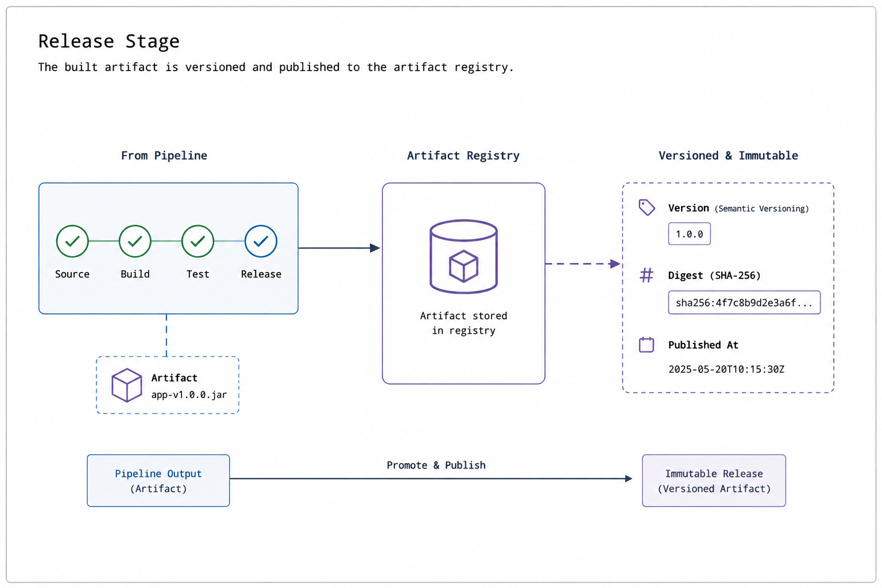882x588 pixels.
Task: Click the Release Stage title
Action: [x=109, y=41]
